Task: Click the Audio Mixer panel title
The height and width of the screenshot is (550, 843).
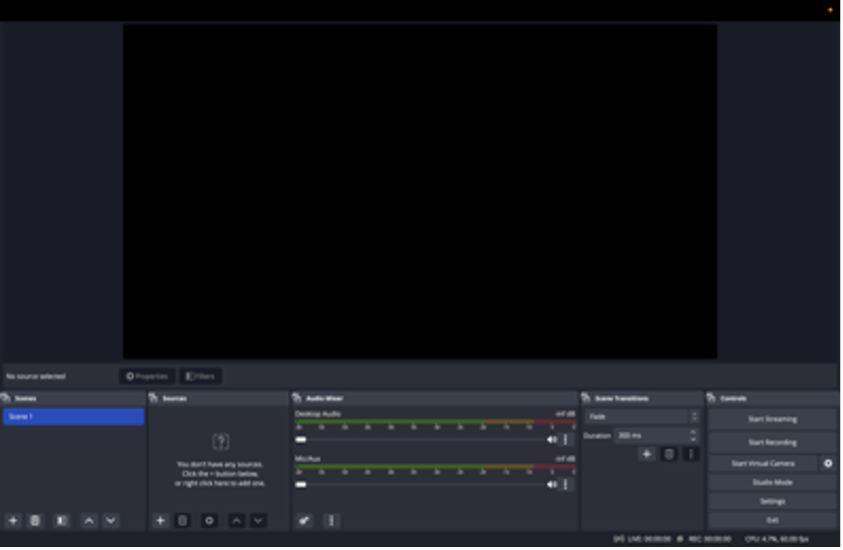Action: (325, 399)
